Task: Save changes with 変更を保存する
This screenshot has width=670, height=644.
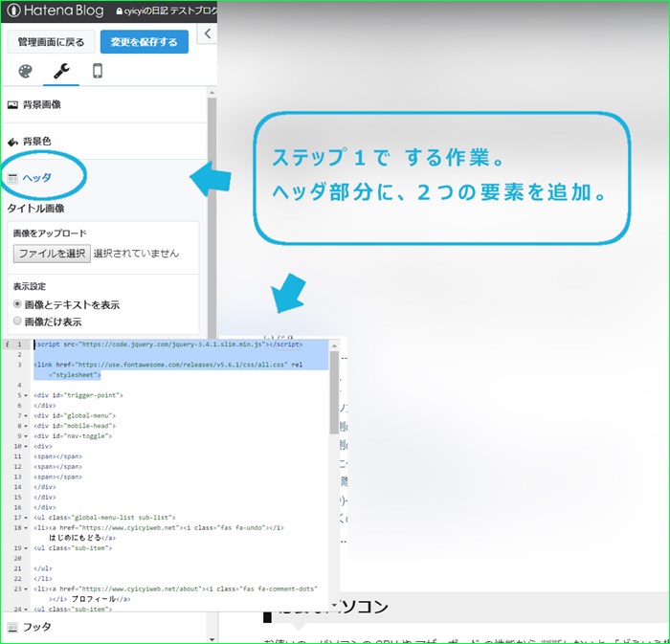Action: pos(145,42)
